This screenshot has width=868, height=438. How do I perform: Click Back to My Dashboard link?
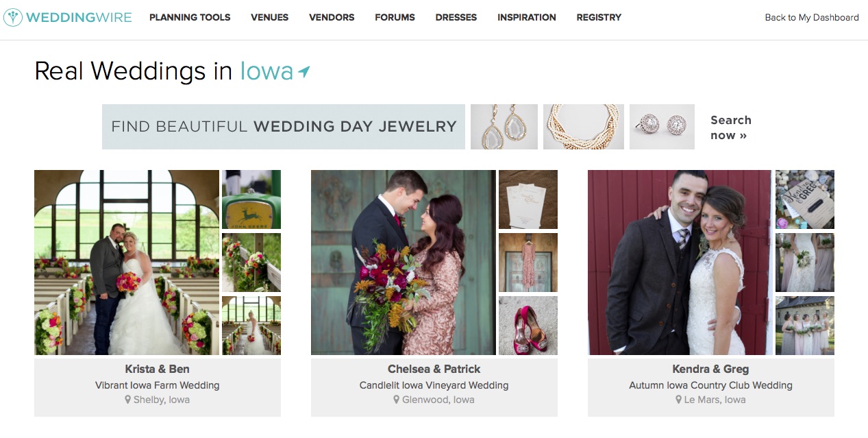[x=812, y=18]
